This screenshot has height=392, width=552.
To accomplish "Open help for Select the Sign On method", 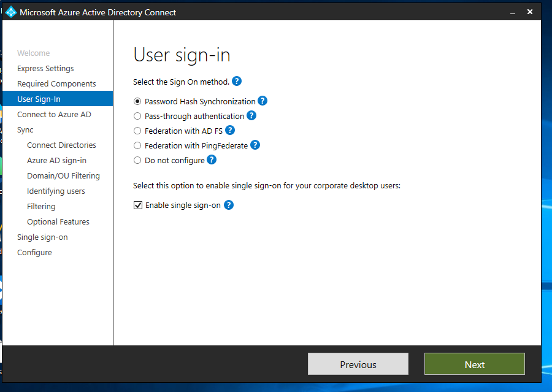I will (237, 82).
